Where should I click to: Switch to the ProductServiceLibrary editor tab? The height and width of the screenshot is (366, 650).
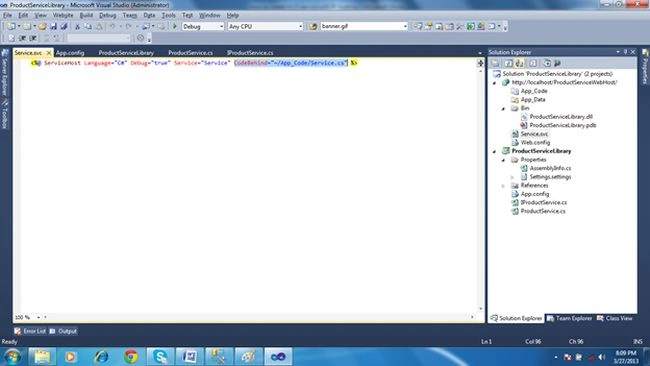(126, 53)
